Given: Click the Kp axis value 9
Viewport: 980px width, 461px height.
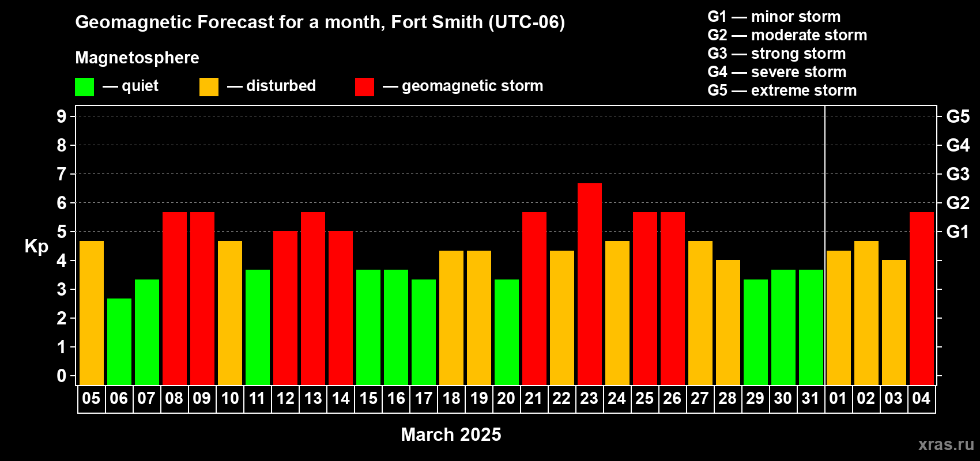Looking at the screenshot, I should click(62, 116).
